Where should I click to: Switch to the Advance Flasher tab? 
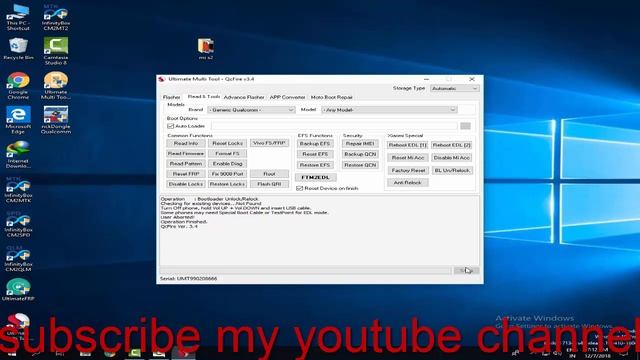244,97
